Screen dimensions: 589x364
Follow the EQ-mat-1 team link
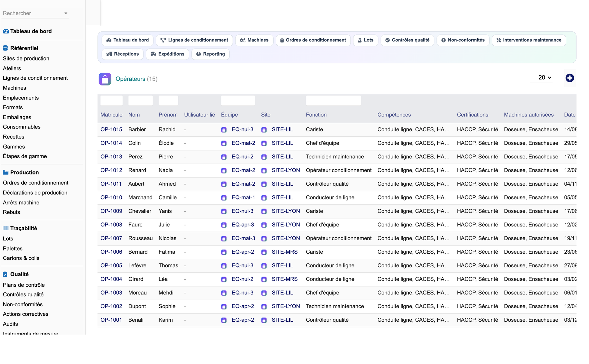point(243,197)
